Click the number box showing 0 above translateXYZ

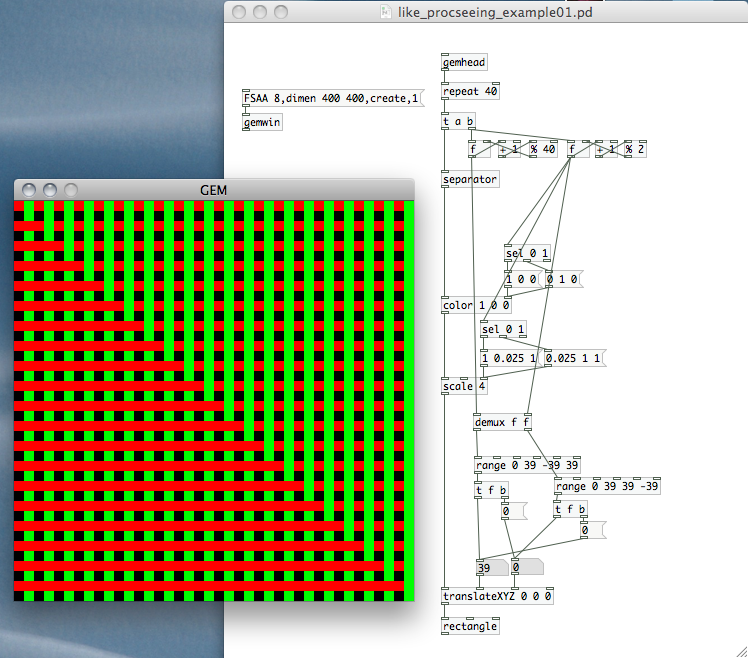click(x=527, y=567)
